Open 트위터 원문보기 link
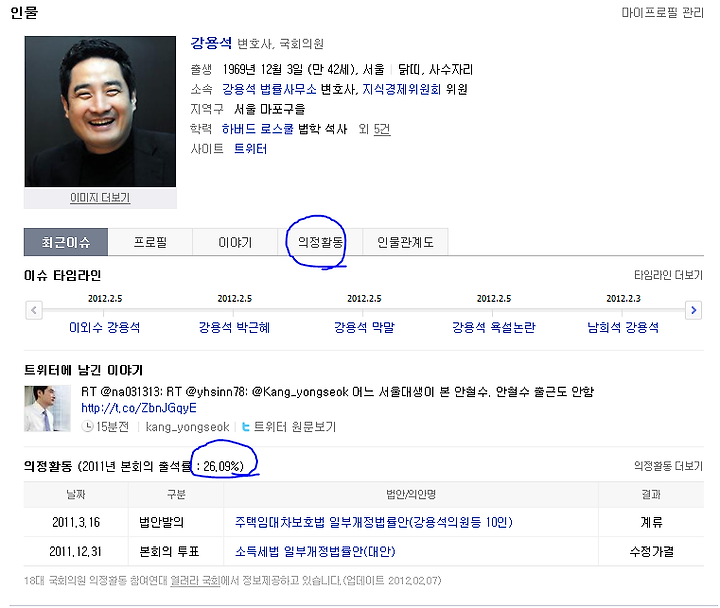Screen dimensions: 720x608 pos(295,427)
